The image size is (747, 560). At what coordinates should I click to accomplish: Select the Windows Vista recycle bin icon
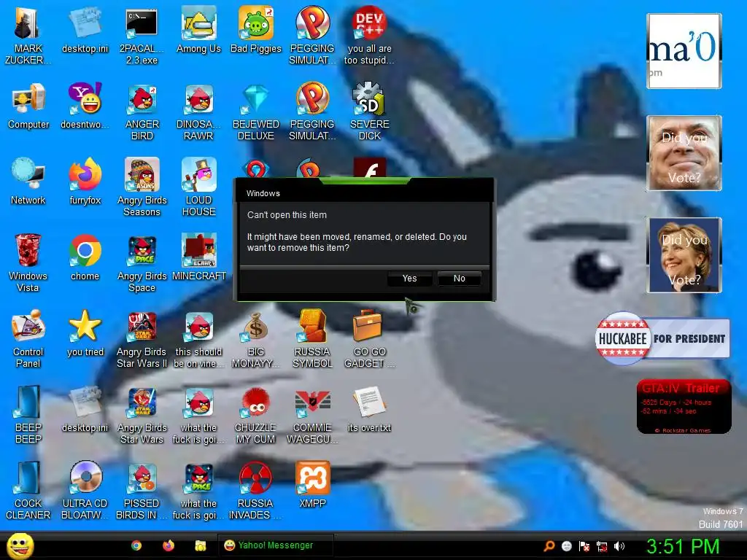click(x=28, y=262)
